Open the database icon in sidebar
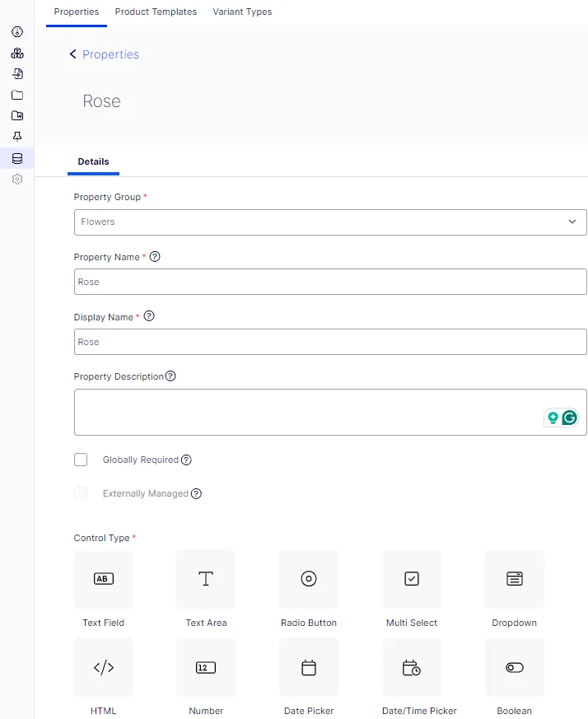 coord(17,158)
